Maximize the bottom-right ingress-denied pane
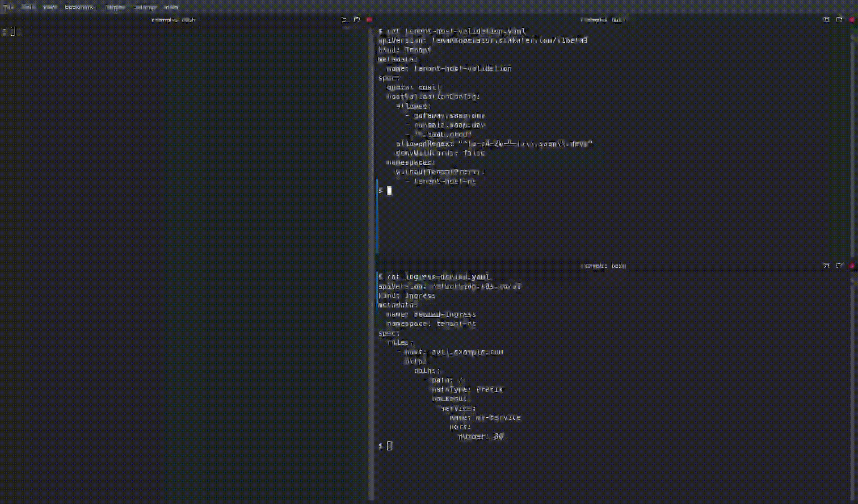Image resolution: width=858 pixels, height=504 pixels. click(x=826, y=265)
